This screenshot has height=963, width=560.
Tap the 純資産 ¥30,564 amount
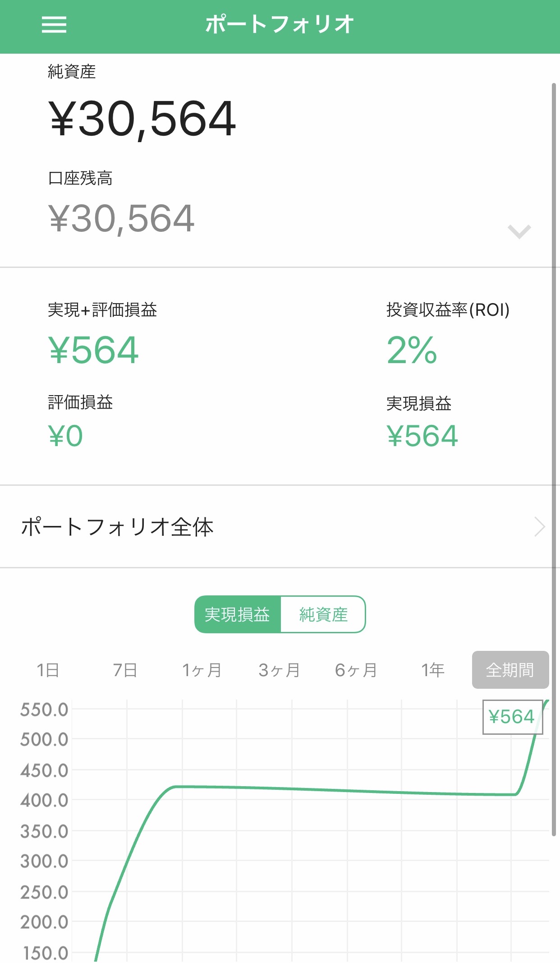(x=142, y=119)
